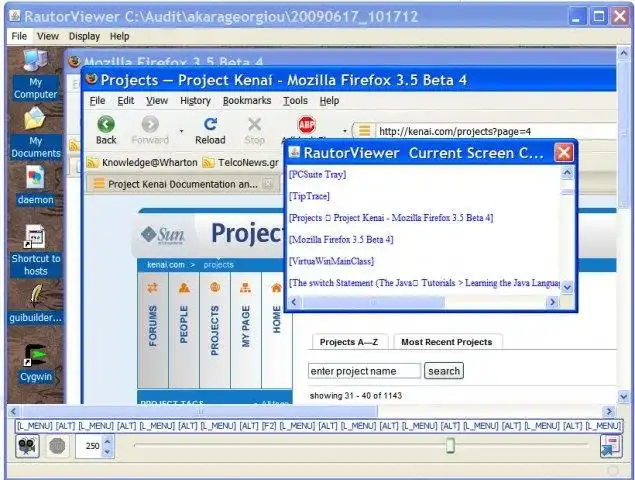Click captions list scroll right arrow
The width and height of the screenshot is (635, 480).
552,302
